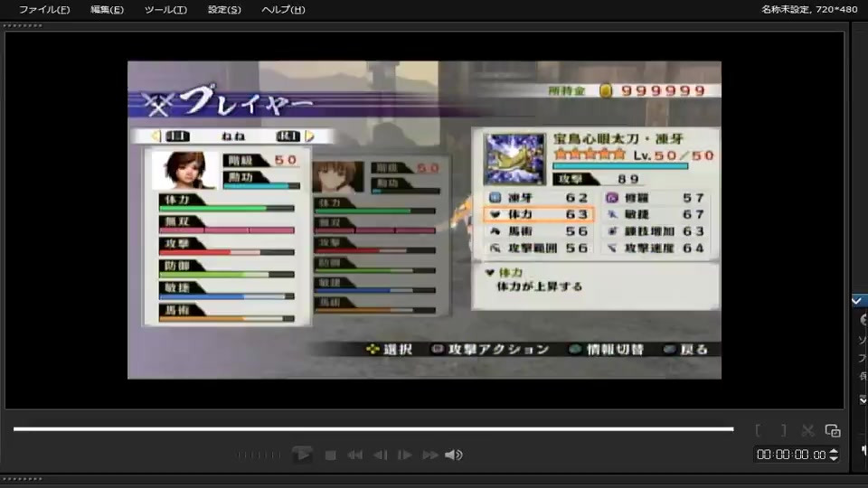Click the 馬術 56 attribute row
The height and width of the screenshot is (488, 868).
tap(539, 231)
